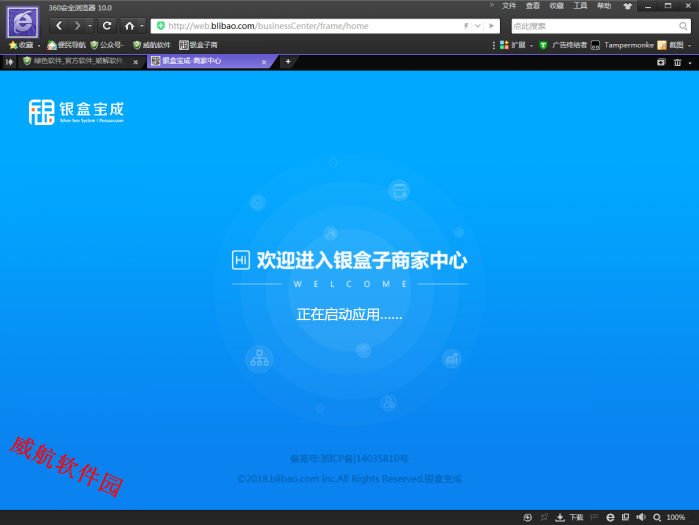Open a new tab with plus button
The width and height of the screenshot is (699, 525).
coord(288,62)
